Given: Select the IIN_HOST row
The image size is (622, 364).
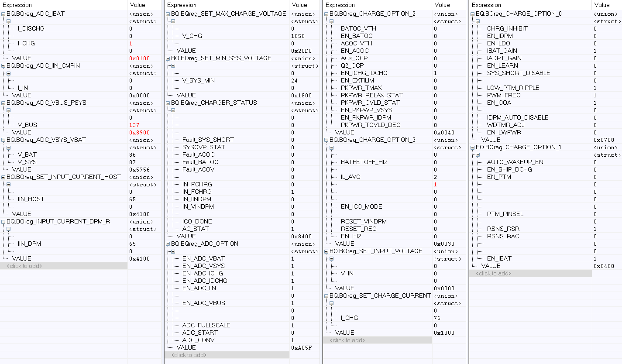Looking at the screenshot, I should click(81, 199).
